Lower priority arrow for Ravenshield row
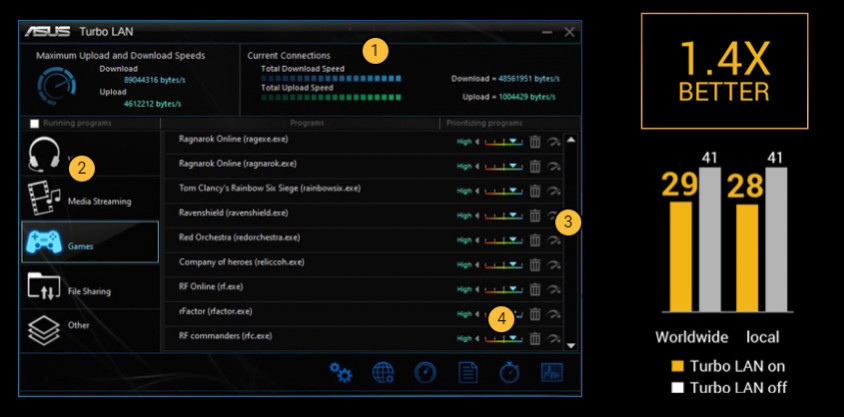The width and height of the screenshot is (844, 417). [x=477, y=216]
